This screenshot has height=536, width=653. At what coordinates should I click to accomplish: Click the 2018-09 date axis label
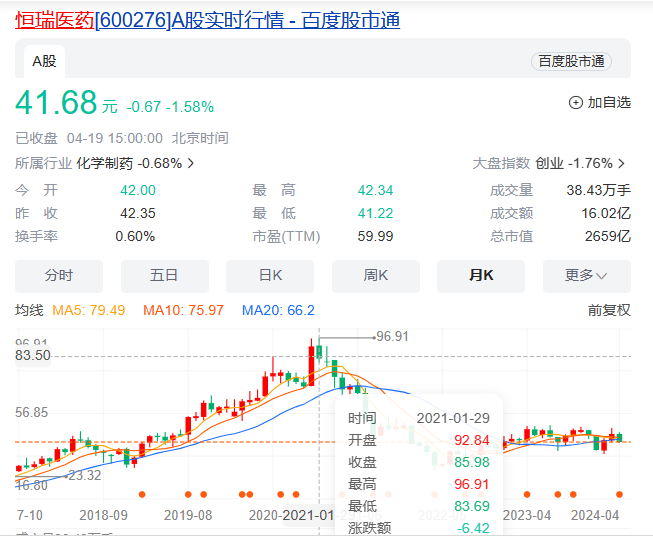pos(103,516)
